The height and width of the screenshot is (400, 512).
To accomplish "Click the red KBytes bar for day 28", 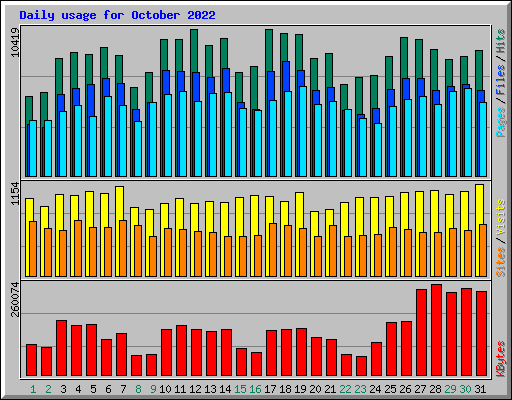I will pyautogui.click(x=436, y=330).
